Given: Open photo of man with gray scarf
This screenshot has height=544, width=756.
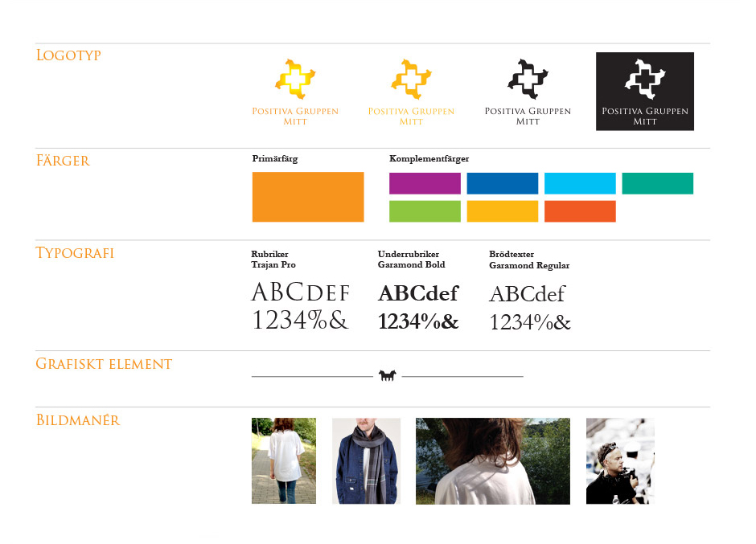Looking at the screenshot, I should (x=367, y=460).
